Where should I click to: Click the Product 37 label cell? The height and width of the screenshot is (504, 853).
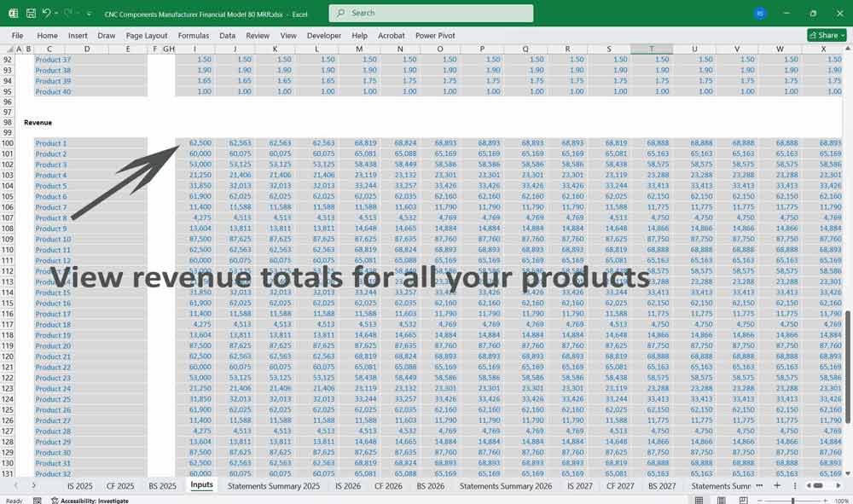(53, 60)
